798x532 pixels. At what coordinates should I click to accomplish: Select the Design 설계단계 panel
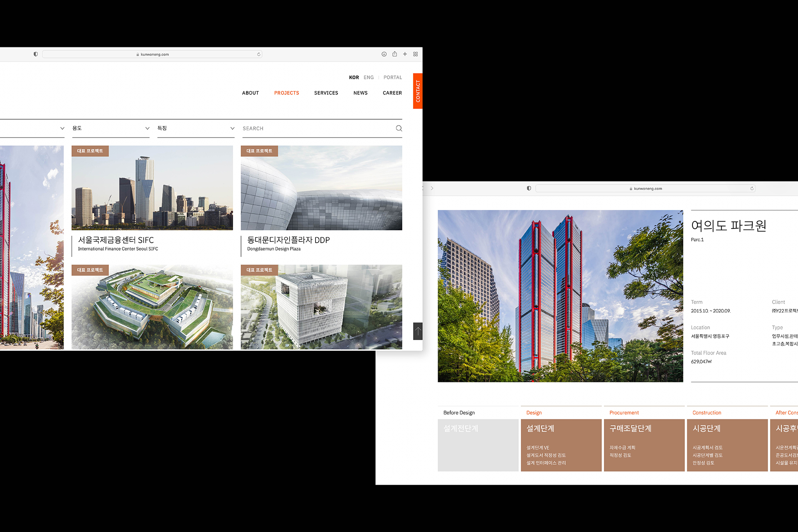(561, 438)
